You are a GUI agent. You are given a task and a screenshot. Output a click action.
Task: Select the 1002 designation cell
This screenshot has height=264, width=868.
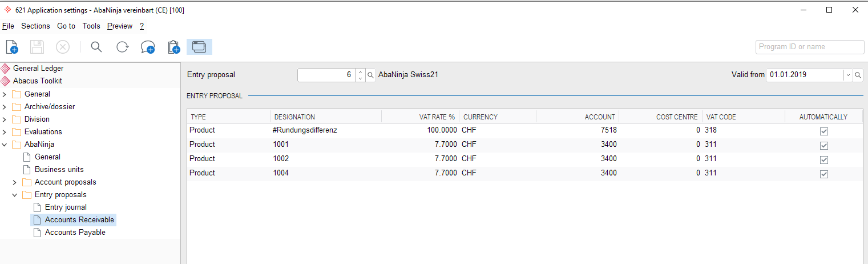[x=326, y=159]
